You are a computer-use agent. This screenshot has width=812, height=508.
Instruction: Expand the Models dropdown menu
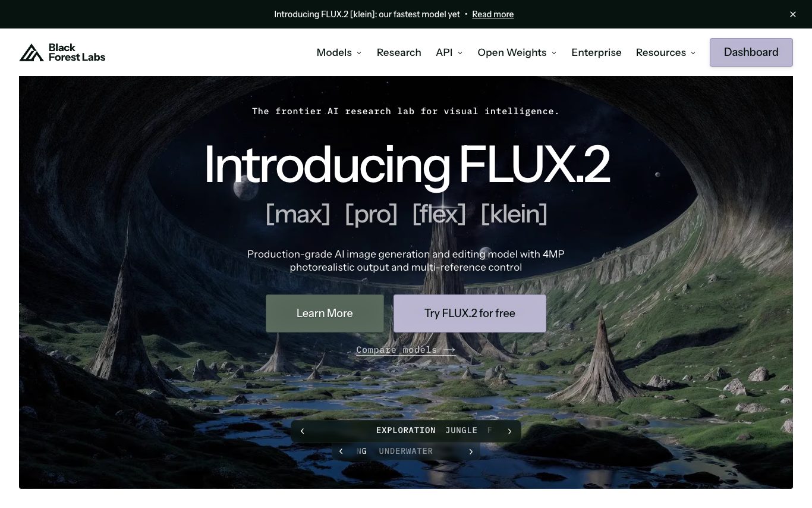tap(339, 52)
